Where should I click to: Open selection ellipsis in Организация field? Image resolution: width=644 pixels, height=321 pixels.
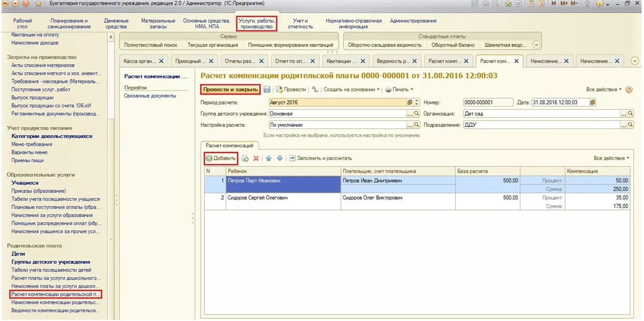(623, 114)
